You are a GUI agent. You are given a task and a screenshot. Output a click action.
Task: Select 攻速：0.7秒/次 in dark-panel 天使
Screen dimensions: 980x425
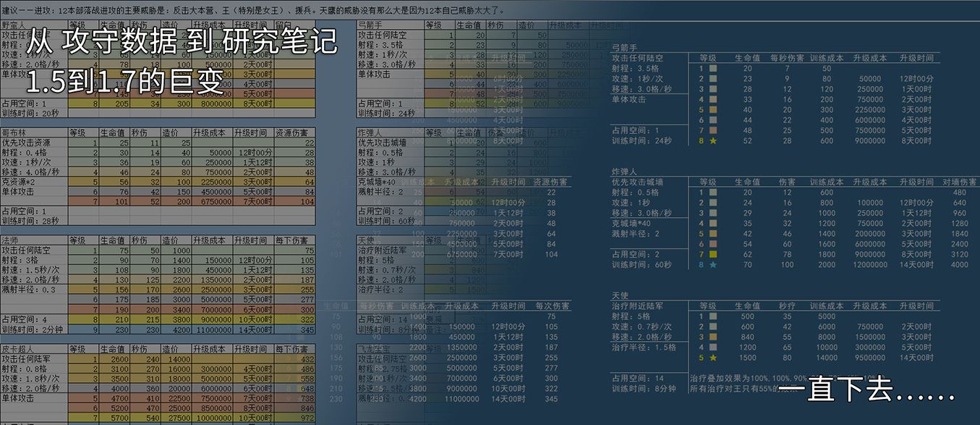pos(642,327)
